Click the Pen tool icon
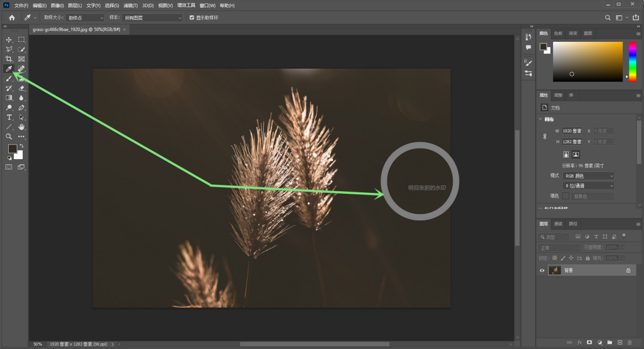This screenshot has width=644, height=349. tap(21, 108)
